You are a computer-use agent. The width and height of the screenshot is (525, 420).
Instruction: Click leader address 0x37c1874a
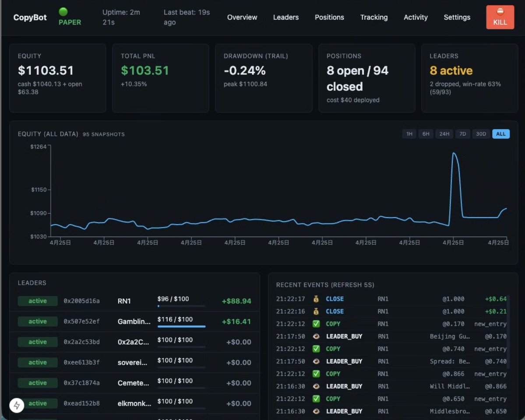tap(82, 383)
